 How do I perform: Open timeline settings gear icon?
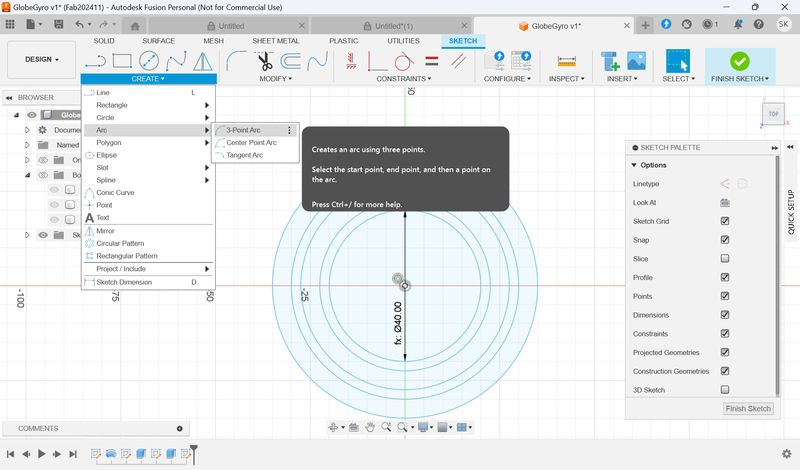tap(786, 454)
